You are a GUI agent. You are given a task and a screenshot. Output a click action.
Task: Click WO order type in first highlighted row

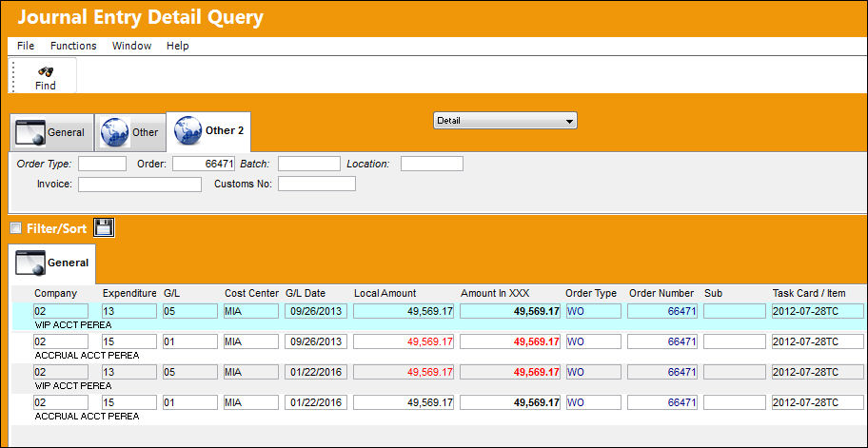coord(593,311)
